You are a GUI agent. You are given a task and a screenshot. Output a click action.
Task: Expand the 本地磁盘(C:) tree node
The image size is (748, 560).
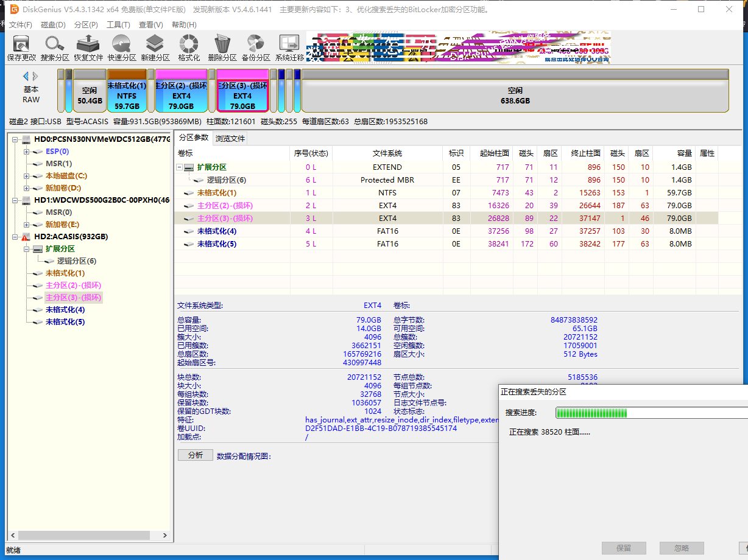27,176
